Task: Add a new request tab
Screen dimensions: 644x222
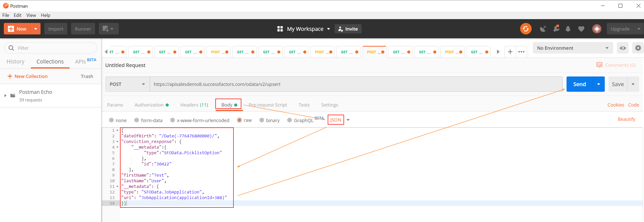Action: (510, 52)
